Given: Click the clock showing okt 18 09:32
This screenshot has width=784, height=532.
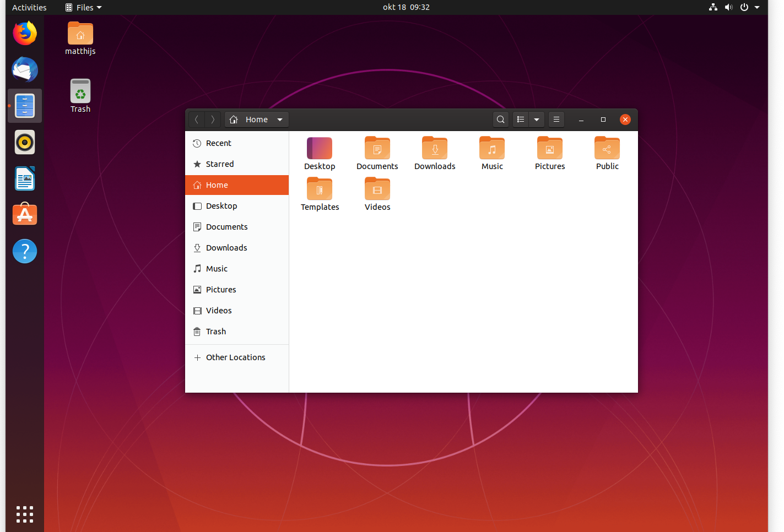Looking at the screenshot, I should [x=406, y=7].
